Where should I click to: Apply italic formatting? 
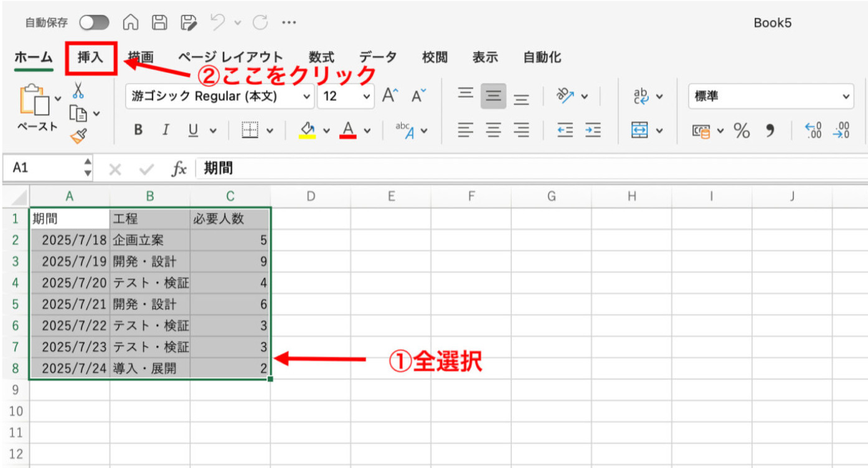[165, 129]
